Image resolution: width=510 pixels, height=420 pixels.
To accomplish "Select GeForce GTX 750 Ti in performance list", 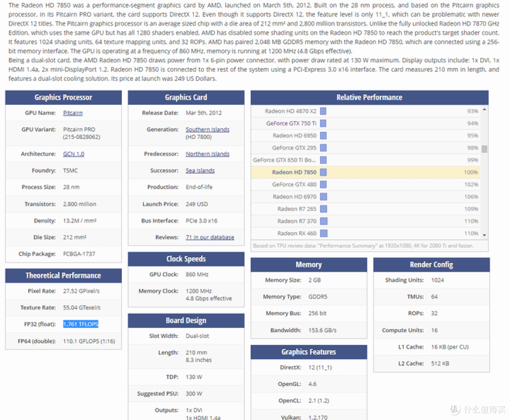I will (x=291, y=123).
